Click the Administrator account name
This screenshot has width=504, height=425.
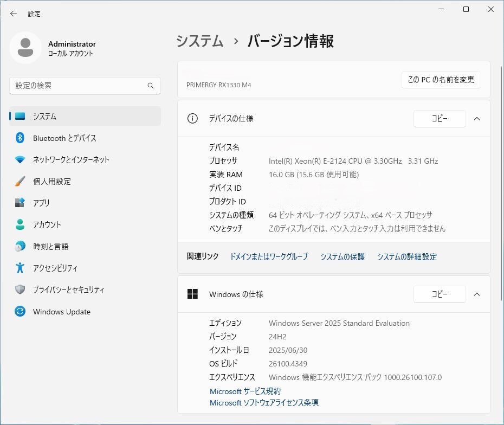pos(72,44)
